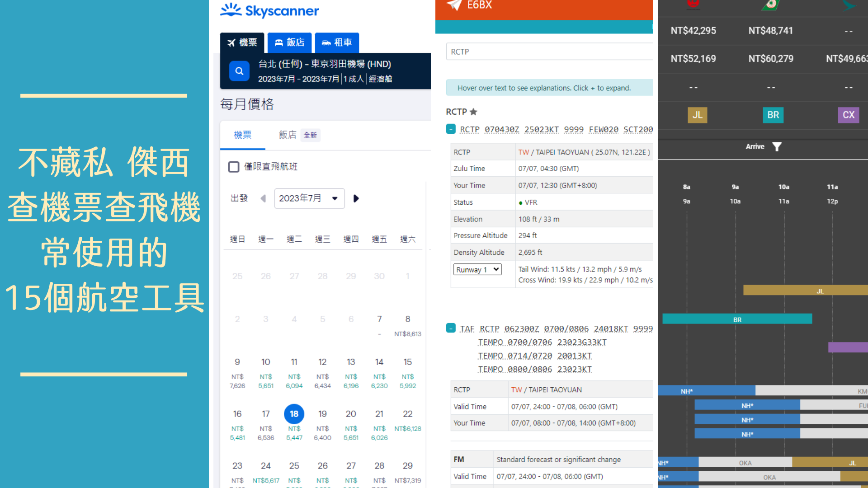Switch to 機票 monthly price tab
This screenshot has width=868, height=488.
pos(243,135)
